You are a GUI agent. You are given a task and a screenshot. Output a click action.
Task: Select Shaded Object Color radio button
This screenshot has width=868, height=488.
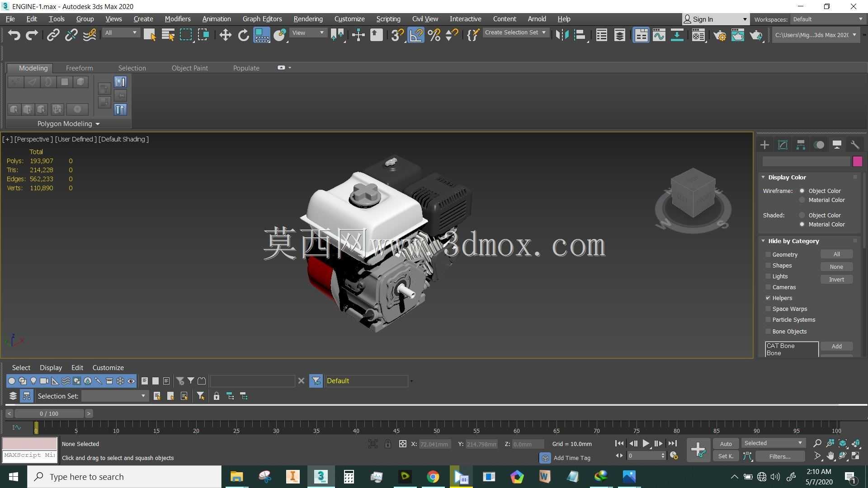point(802,215)
